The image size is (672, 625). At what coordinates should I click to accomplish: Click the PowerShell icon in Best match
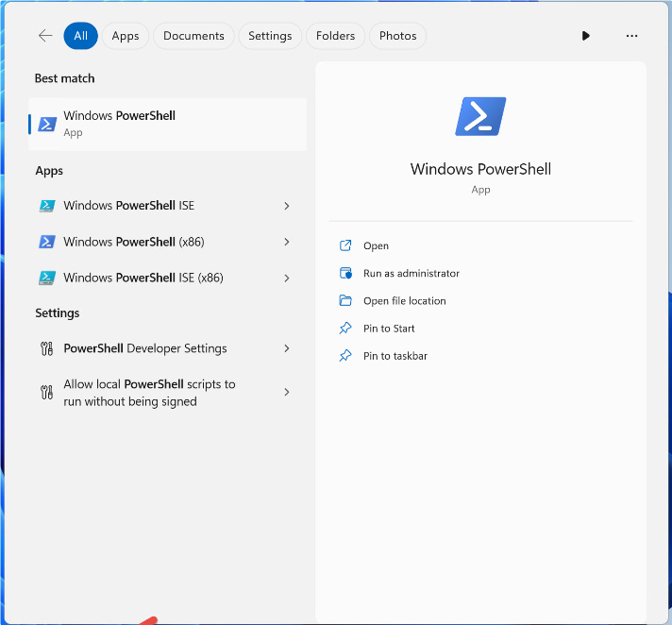coord(47,125)
